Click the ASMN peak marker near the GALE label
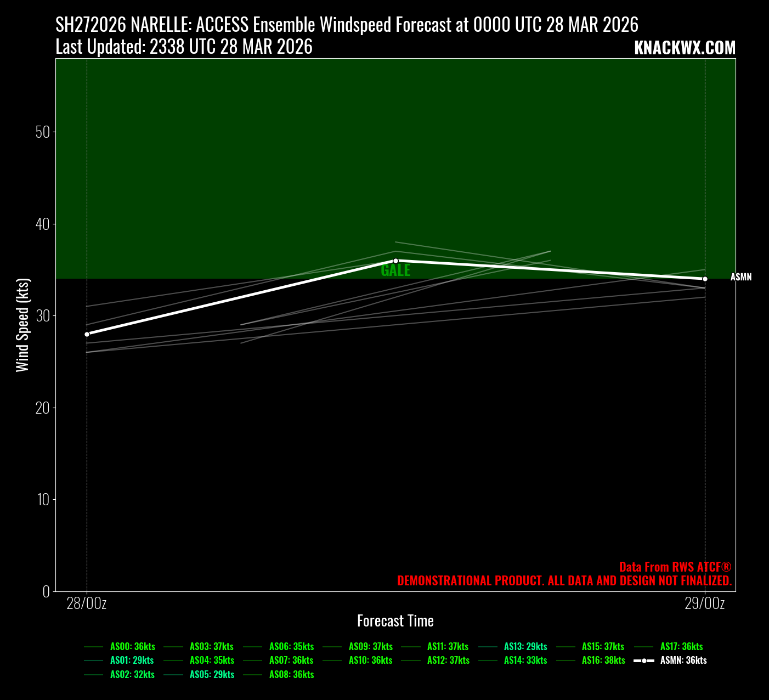 tap(395, 261)
